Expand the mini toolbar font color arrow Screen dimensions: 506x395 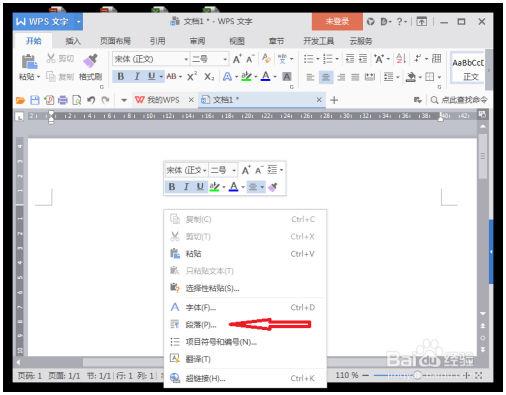(x=243, y=187)
